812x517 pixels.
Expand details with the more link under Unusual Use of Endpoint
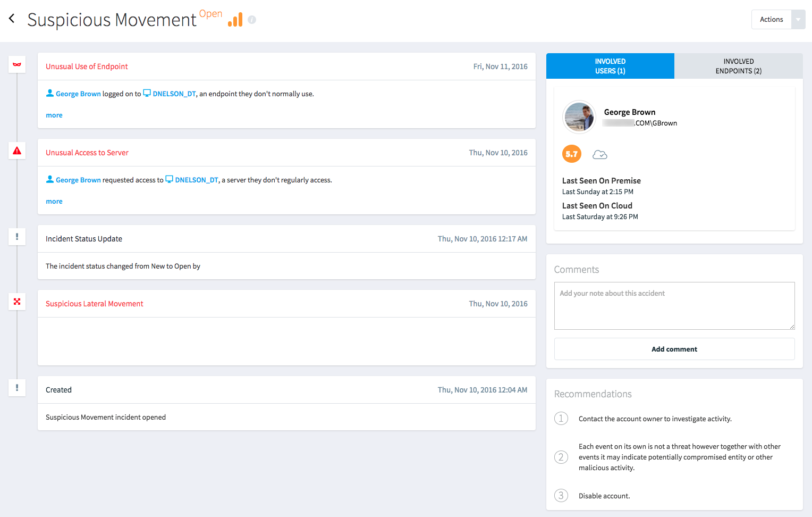pyautogui.click(x=54, y=115)
